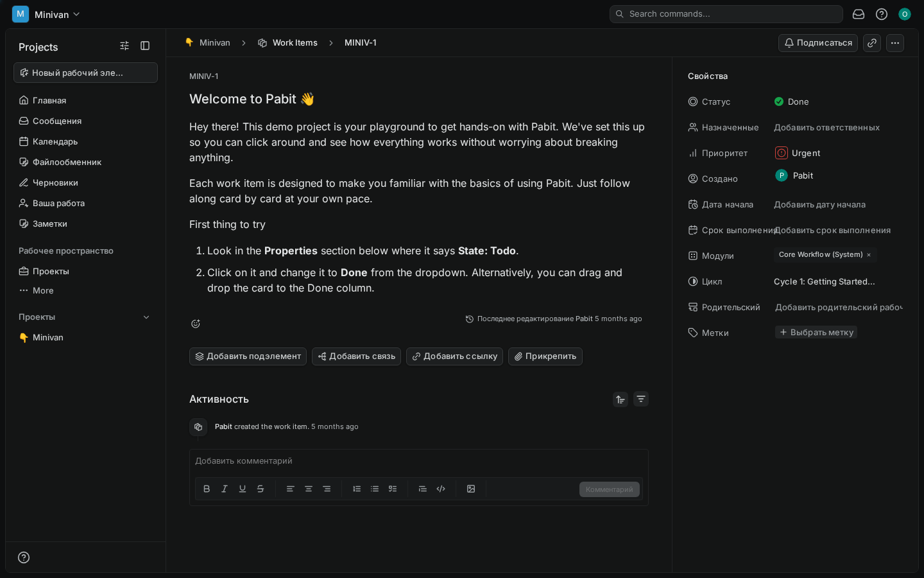924x578 pixels.
Task: Toggle strikethrough formatting in comment editor
Action: [x=261, y=489]
